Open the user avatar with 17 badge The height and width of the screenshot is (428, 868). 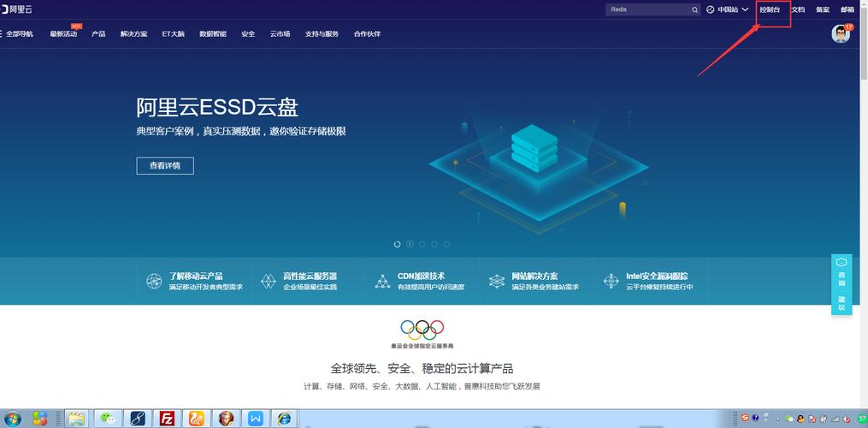841,34
